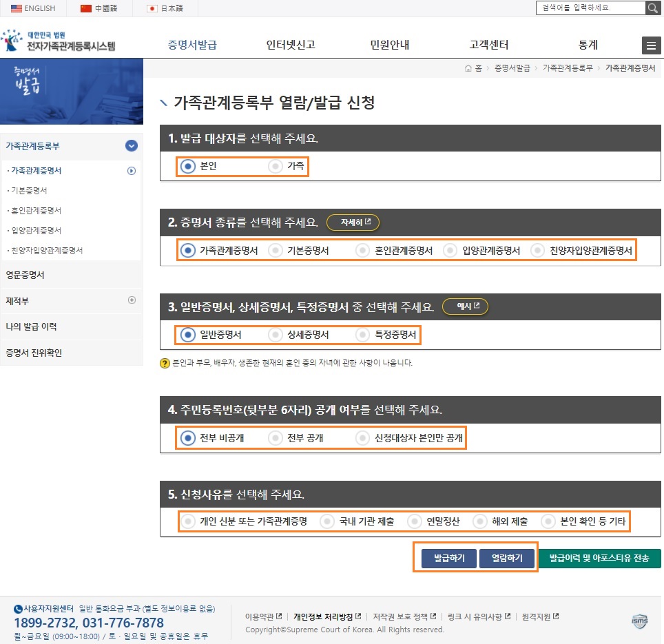Select 개인 신분 또는 가족관계증명 radio
Viewport: 664px width, 644px height.
pyautogui.click(x=187, y=521)
